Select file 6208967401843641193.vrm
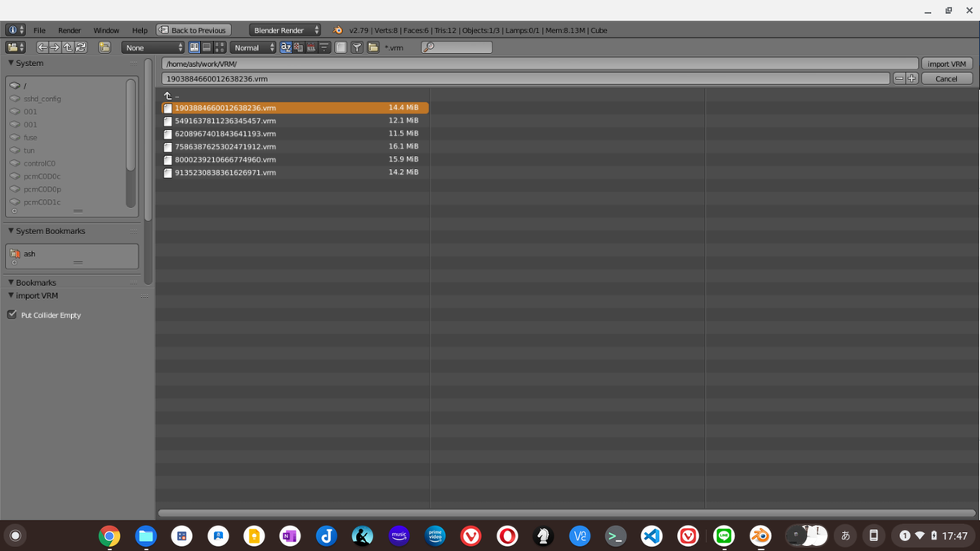 coord(295,133)
